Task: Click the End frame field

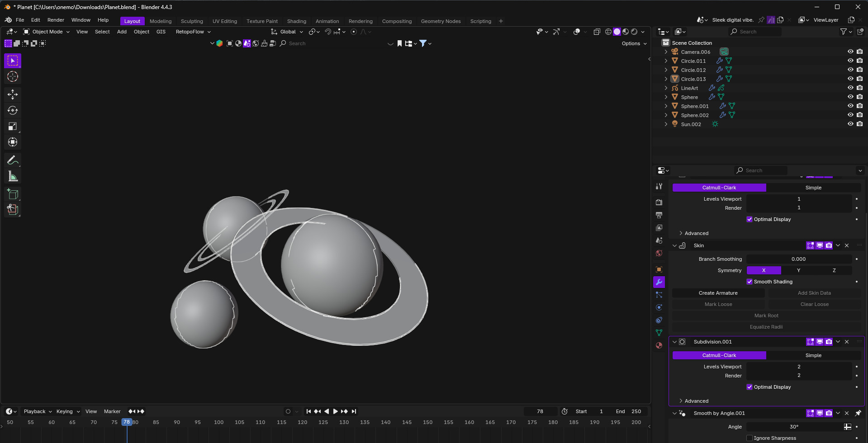Action: point(629,411)
